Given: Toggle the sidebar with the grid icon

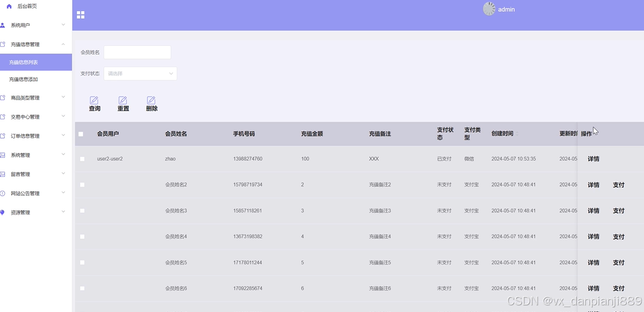Looking at the screenshot, I should tap(80, 15).
